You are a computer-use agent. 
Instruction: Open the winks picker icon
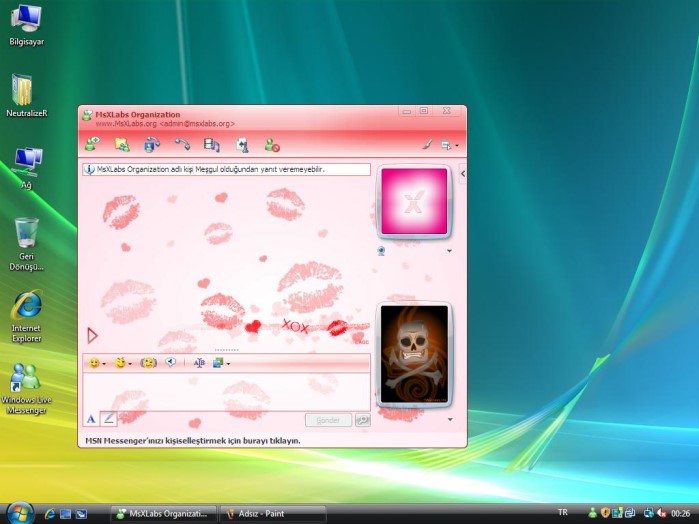click(120, 363)
